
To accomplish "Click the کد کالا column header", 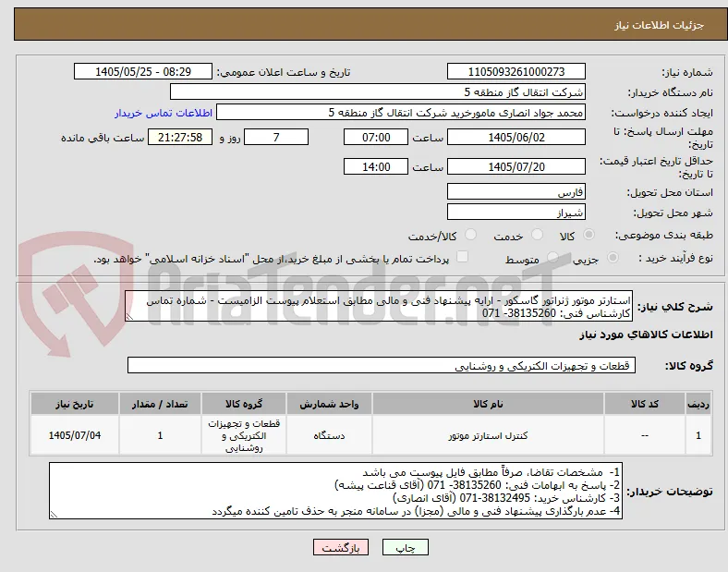I will pyautogui.click(x=645, y=404).
